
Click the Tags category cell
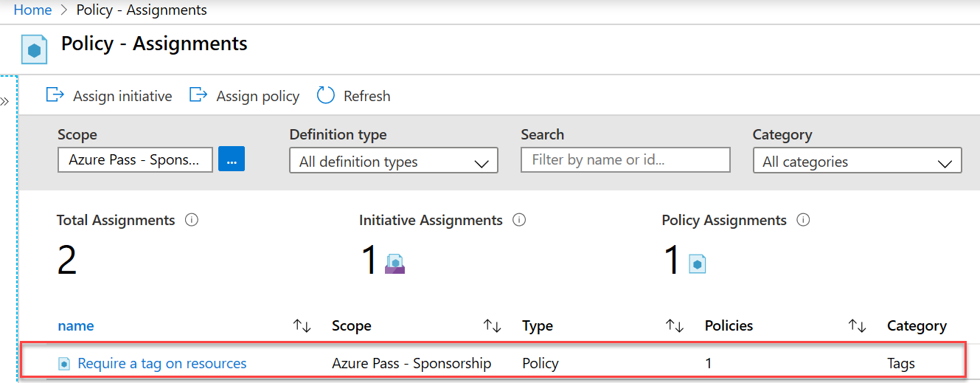[901, 363]
